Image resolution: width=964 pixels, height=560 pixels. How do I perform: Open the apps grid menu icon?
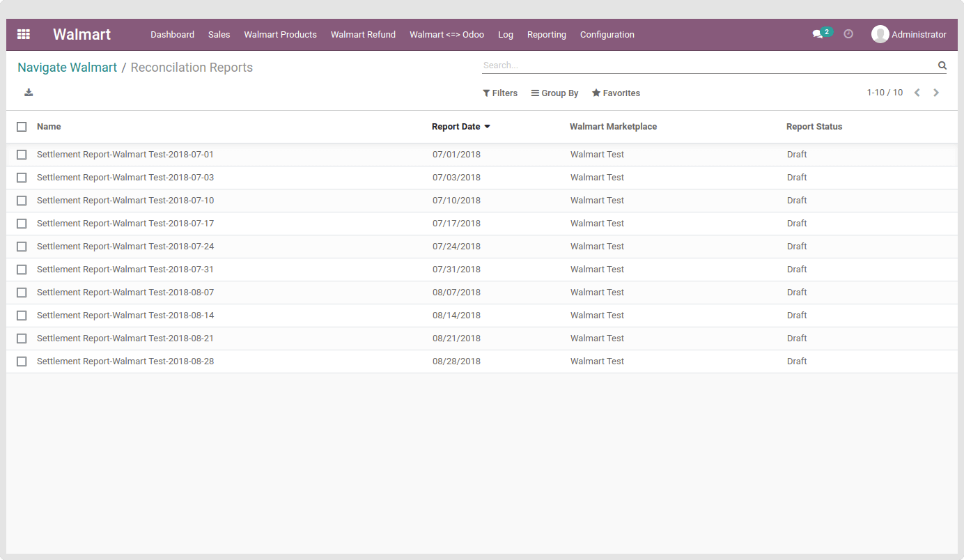coord(24,34)
